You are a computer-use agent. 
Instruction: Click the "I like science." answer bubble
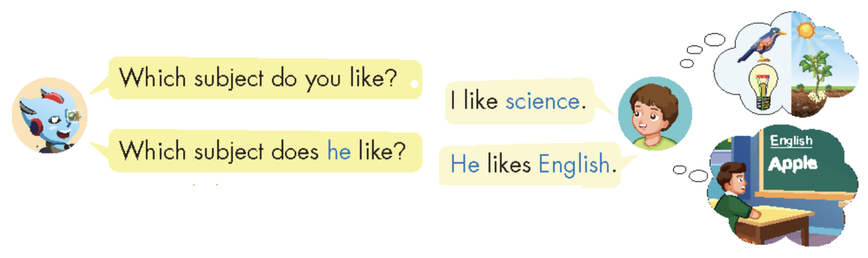click(x=519, y=101)
